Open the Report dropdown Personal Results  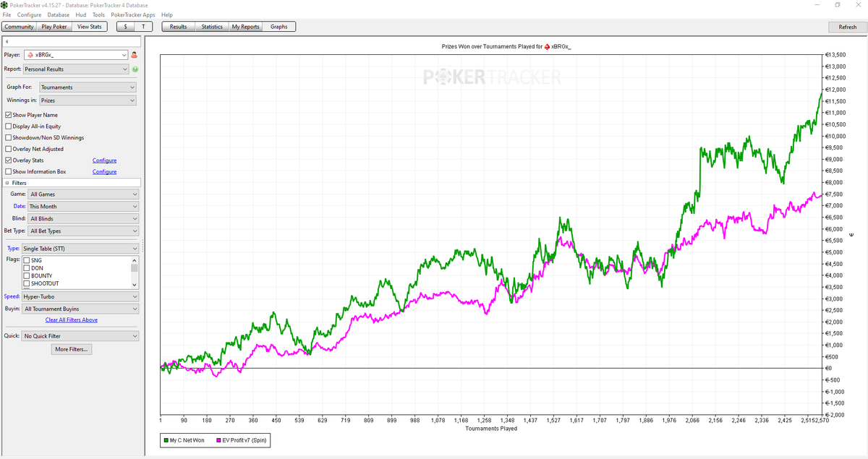coord(76,69)
